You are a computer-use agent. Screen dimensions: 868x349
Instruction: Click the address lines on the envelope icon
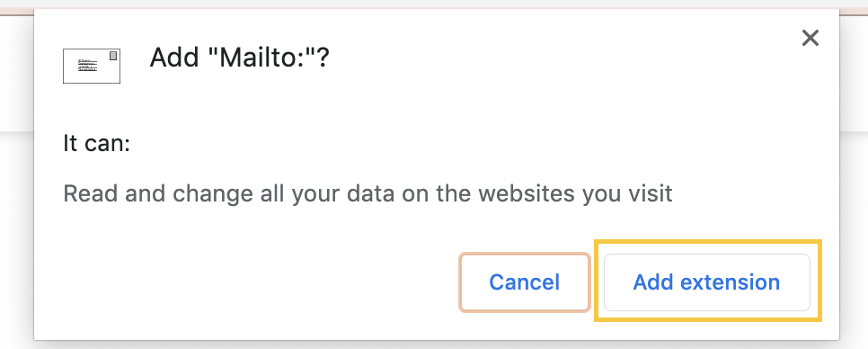[x=87, y=66]
